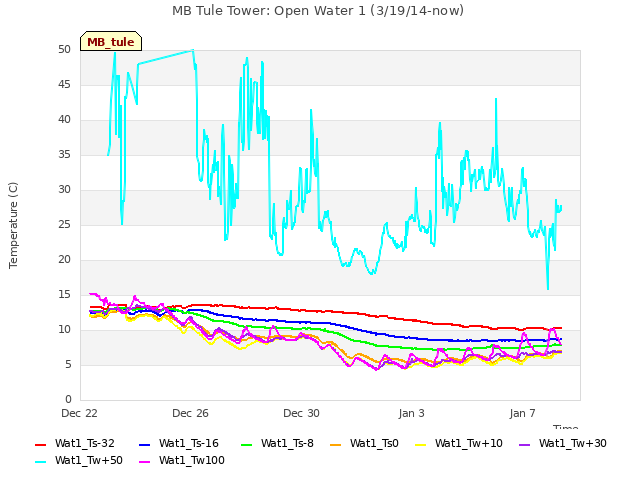Click the Jan 7 x-axis tick label
640x480 pixels.
[x=522, y=413]
